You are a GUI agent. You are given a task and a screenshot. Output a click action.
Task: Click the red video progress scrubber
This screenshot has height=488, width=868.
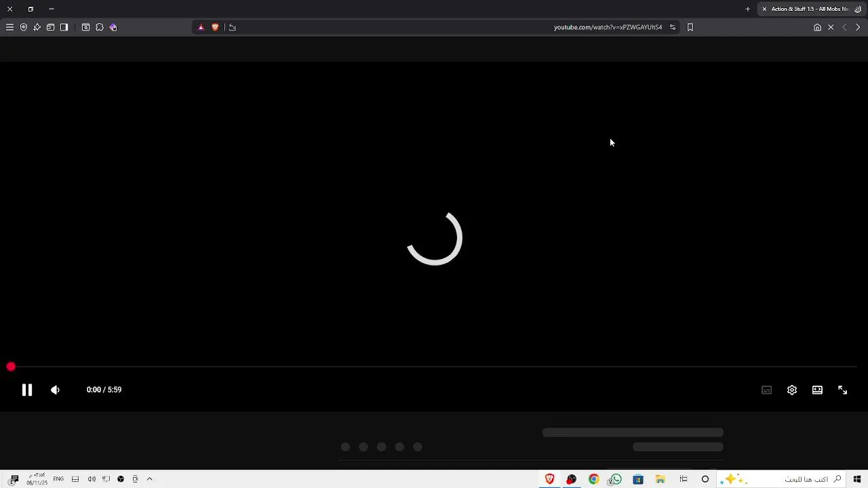coord(11,367)
